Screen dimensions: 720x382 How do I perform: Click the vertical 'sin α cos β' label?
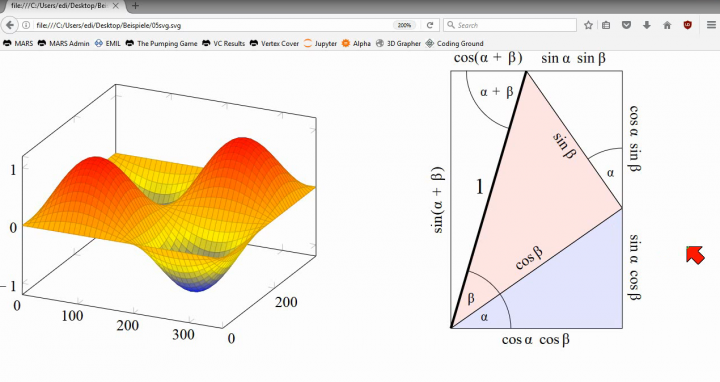coord(634,267)
